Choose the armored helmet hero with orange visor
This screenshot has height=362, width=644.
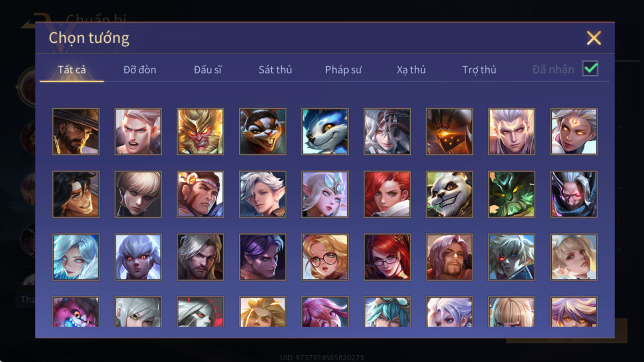449,132
